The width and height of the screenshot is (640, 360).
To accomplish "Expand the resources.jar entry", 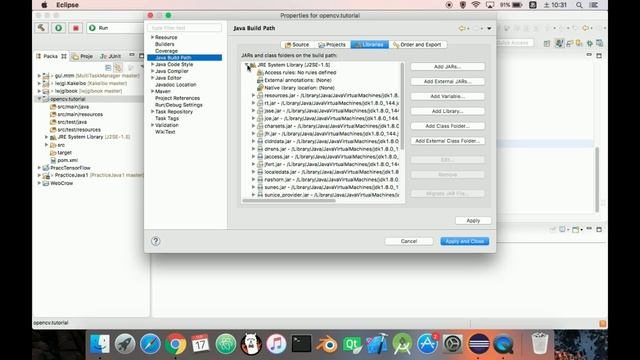I will [253, 96].
